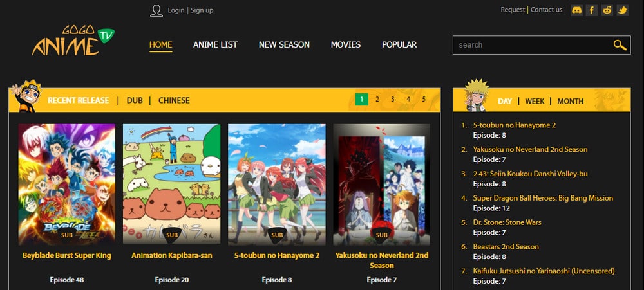Open Animation Kapibara-san poster image
The width and height of the screenshot is (644, 290).
click(x=172, y=184)
